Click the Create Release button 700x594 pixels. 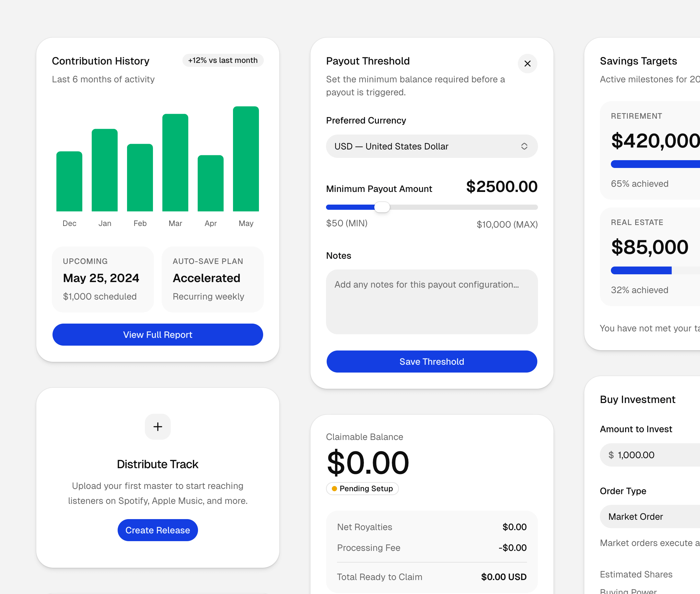[157, 530]
